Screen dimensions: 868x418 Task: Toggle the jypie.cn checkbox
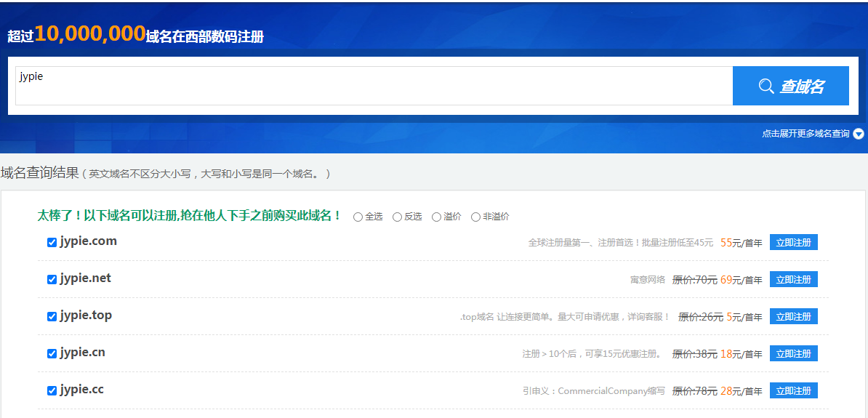52,354
